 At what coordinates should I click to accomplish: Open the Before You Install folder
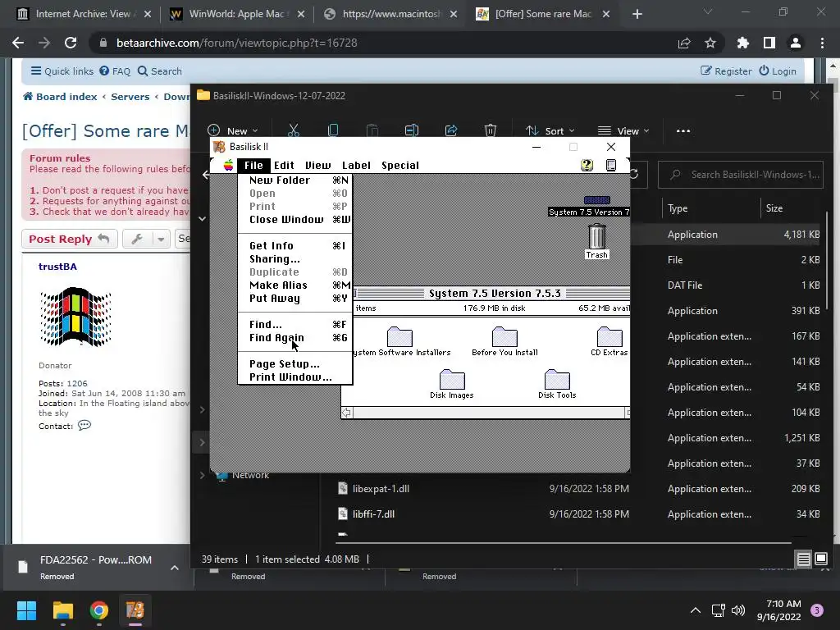(x=504, y=337)
